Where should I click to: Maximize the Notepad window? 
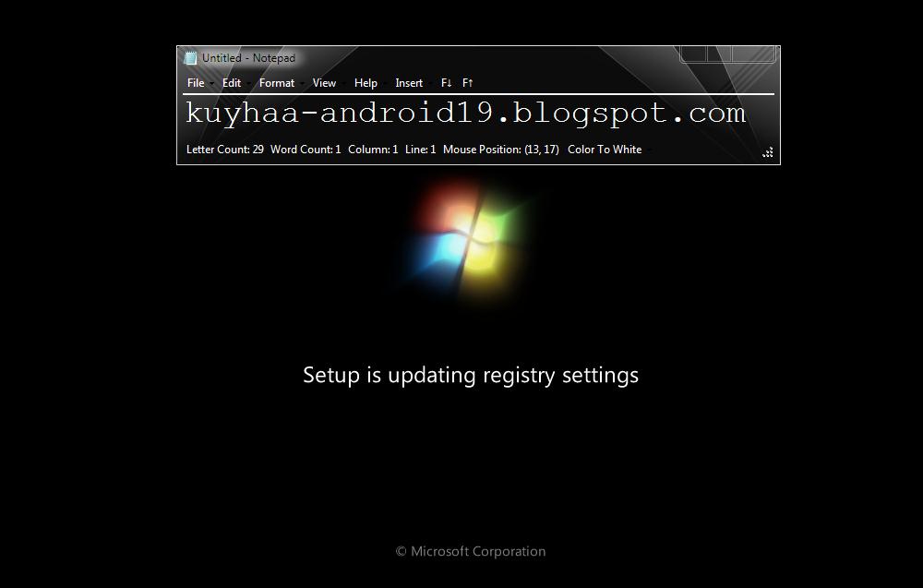pos(719,54)
